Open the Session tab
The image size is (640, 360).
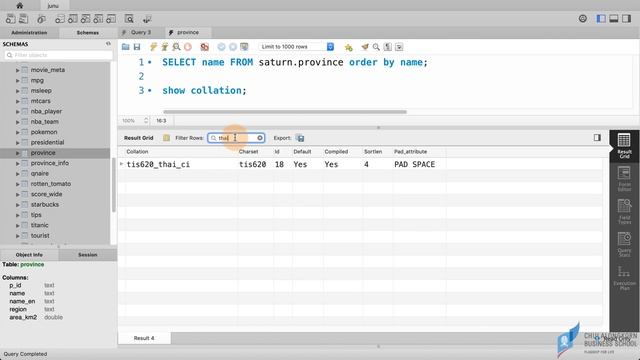pos(88,255)
